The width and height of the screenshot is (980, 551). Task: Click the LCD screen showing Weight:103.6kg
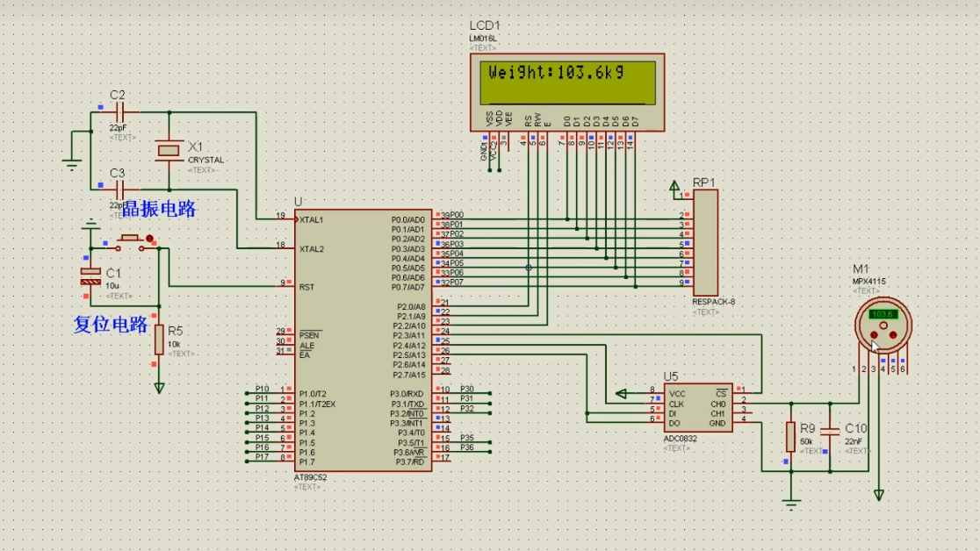point(567,82)
